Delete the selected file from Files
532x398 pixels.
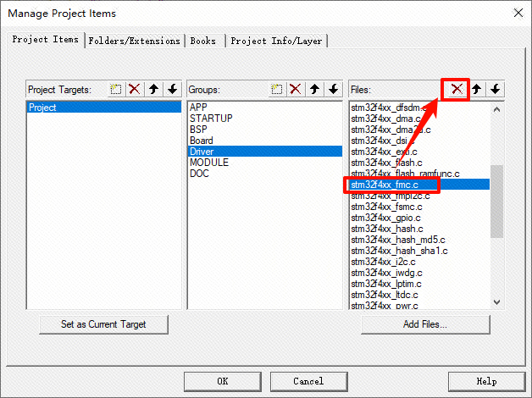(x=457, y=89)
